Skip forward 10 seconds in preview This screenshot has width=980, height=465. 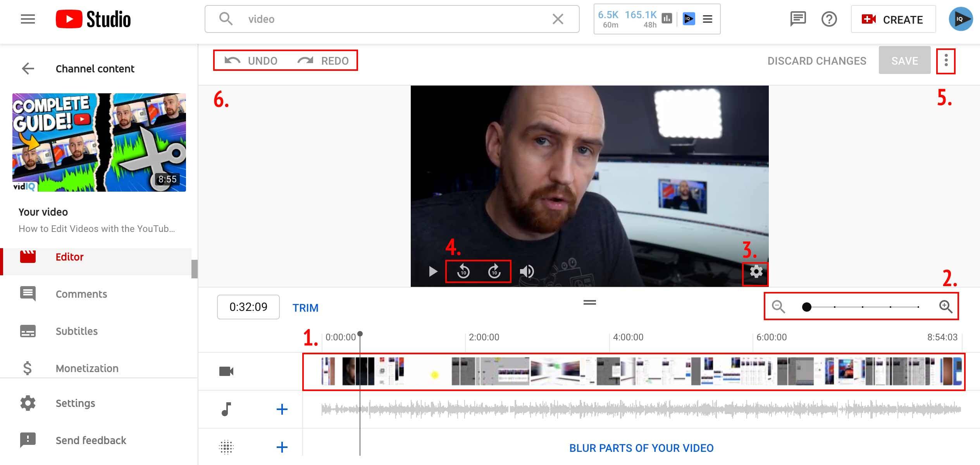pyautogui.click(x=494, y=271)
